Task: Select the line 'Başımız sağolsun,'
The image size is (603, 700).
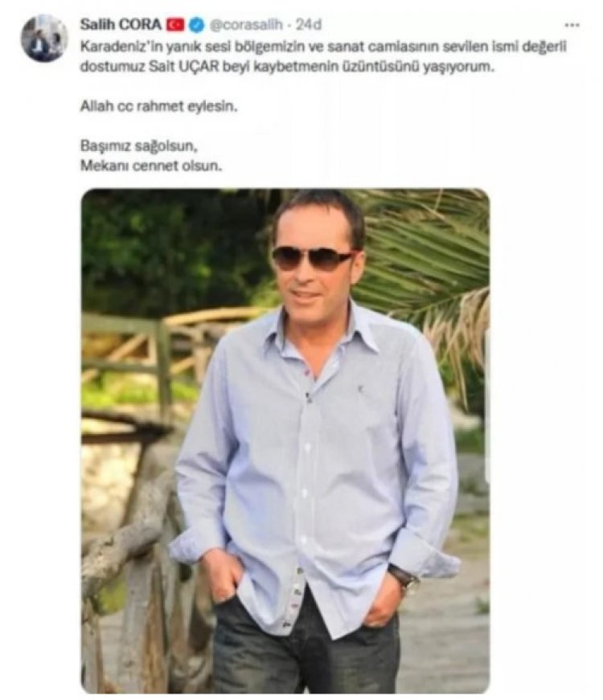Action: pyautogui.click(x=139, y=146)
